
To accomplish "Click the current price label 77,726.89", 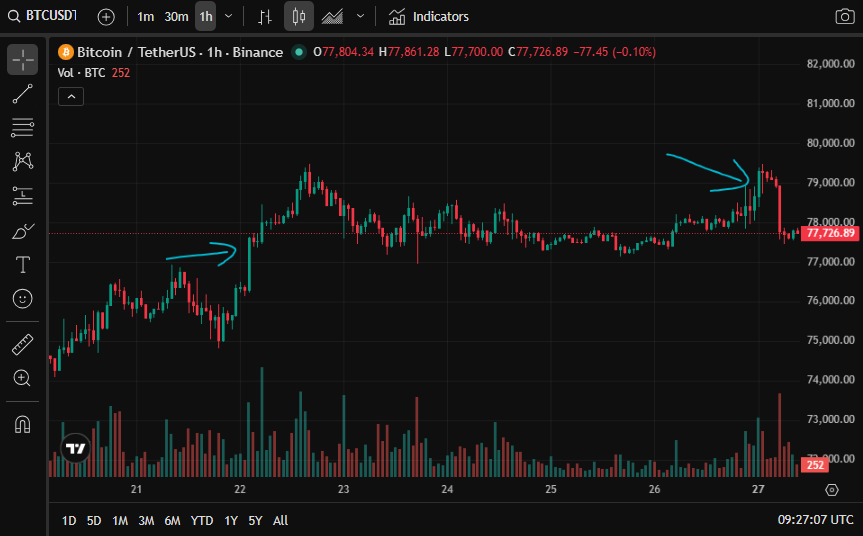I will point(830,233).
